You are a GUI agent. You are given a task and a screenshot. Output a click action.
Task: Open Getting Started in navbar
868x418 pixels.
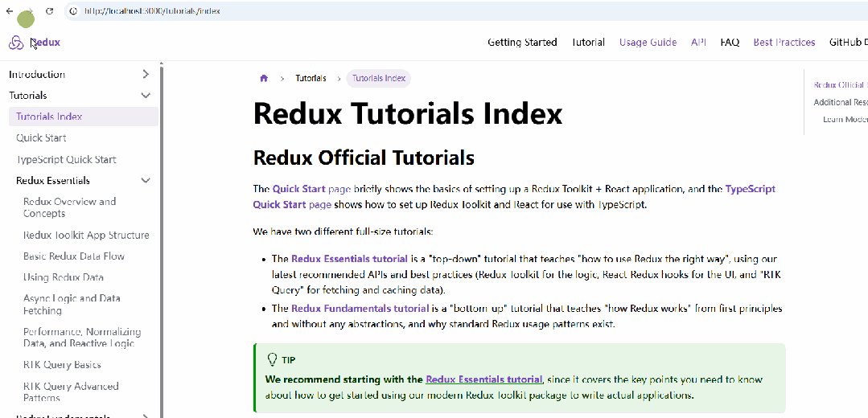[522, 43]
